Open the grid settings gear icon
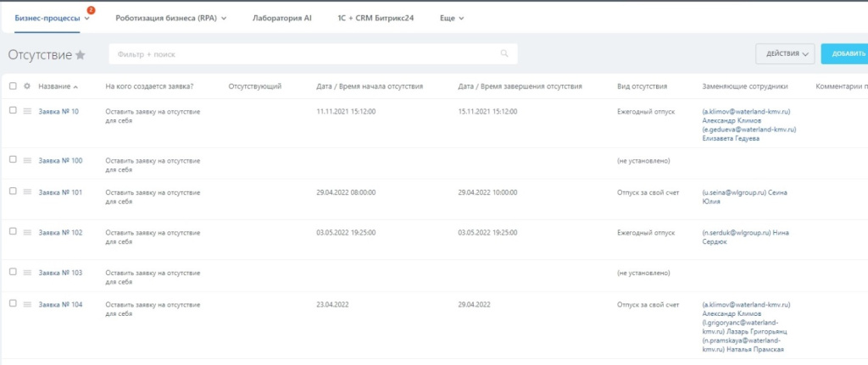The height and width of the screenshot is (365, 868). click(27, 86)
